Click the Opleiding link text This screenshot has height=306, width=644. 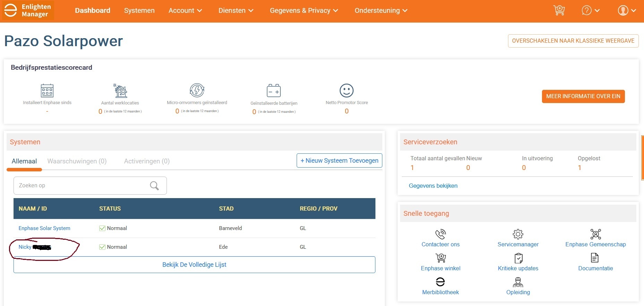click(x=518, y=292)
